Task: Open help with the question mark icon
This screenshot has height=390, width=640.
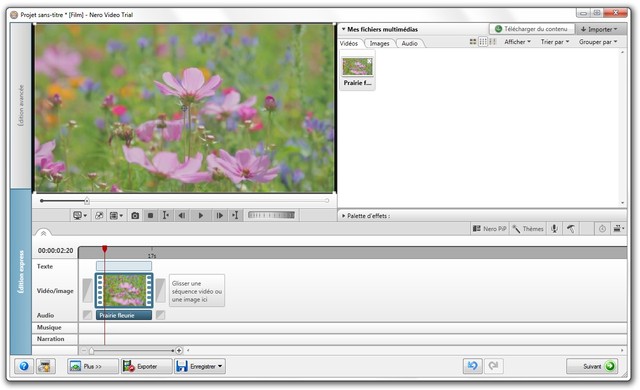Action: point(24,366)
